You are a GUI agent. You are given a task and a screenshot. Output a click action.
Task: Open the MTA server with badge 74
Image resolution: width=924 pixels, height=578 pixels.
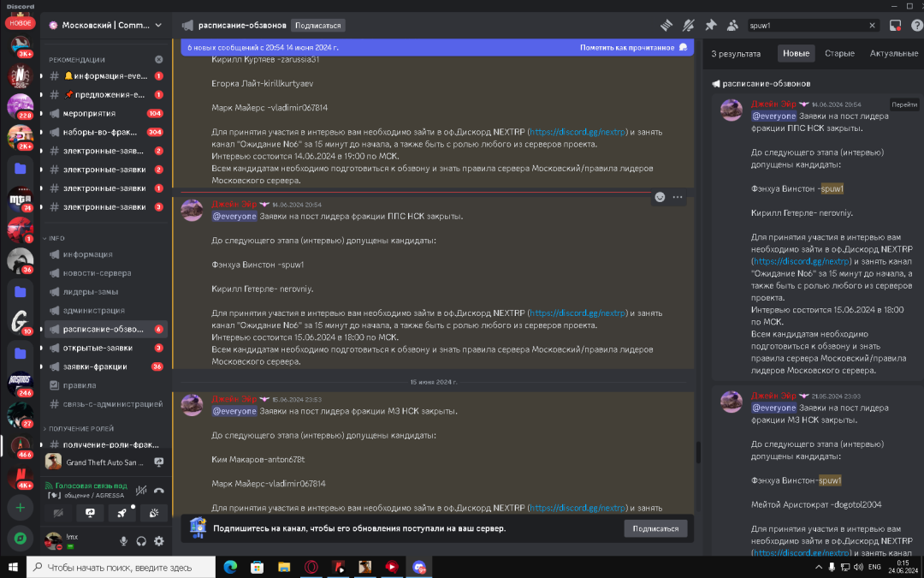20,199
